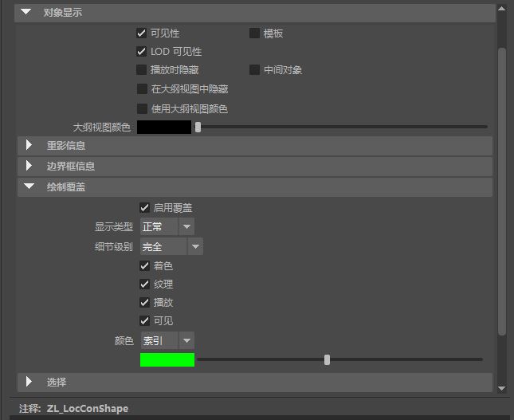Check 使用大纲视图颜色 checkbox

(142, 108)
